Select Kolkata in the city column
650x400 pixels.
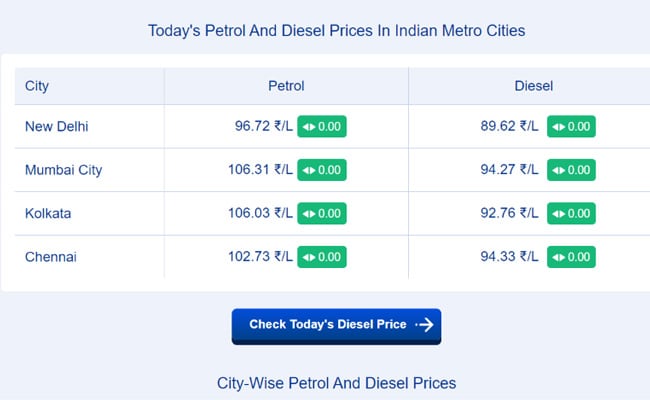point(48,213)
